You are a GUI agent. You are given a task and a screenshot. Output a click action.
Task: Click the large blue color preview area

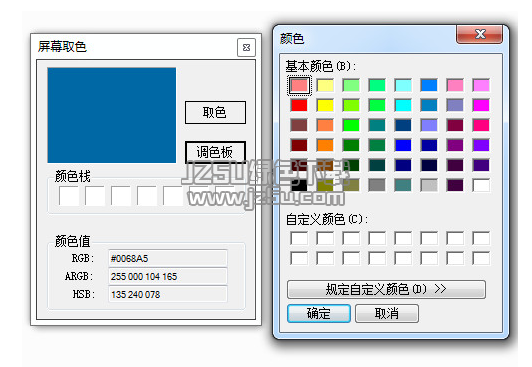pyautogui.click(x=112, y=115)
